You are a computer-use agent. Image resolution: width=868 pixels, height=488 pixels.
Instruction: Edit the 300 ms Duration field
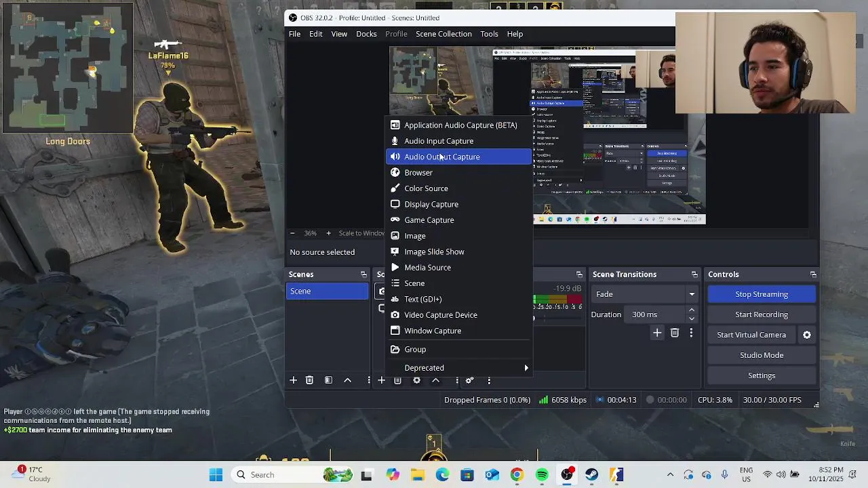pyautogui.click(x=656, y=314)
